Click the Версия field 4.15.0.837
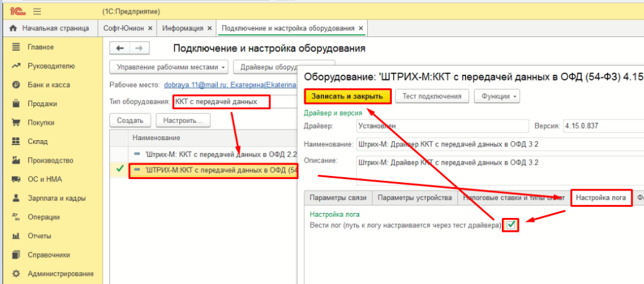644x284 pixels. point(603,126)
